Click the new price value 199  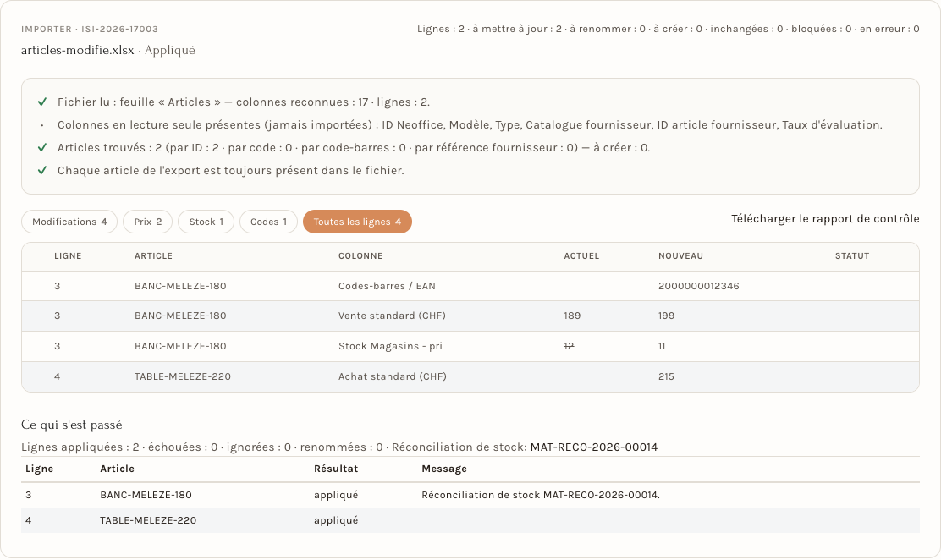point(666,316)
